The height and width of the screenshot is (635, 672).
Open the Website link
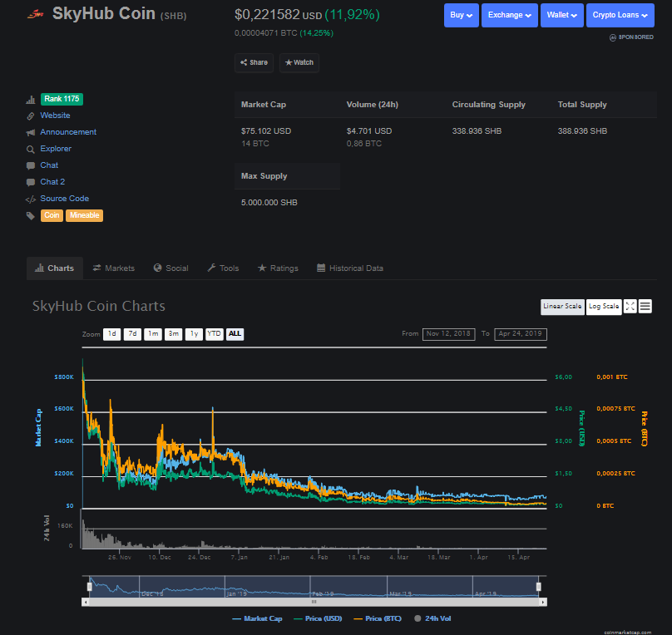pyautogui.click(x=55, y=116)
